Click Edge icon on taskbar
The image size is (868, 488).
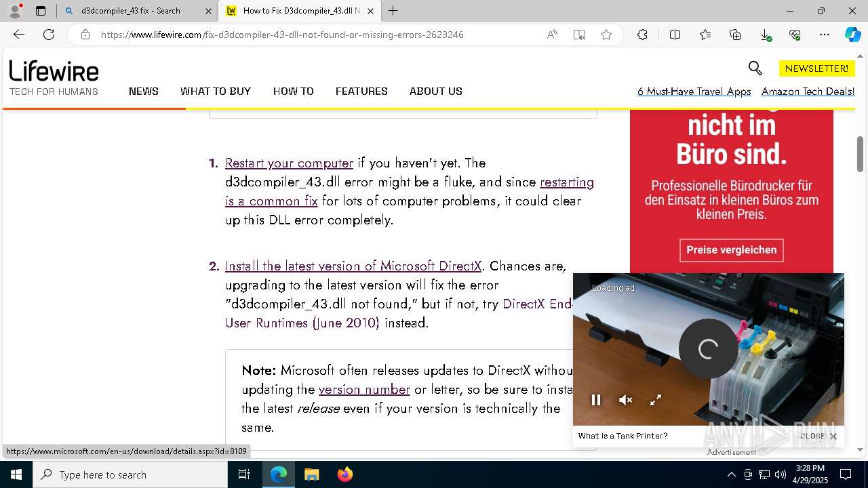[x=279, y=474]
